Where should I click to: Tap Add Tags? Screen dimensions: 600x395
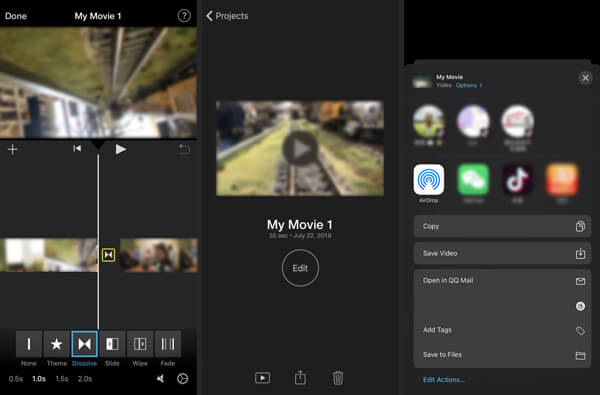(502, 330)
